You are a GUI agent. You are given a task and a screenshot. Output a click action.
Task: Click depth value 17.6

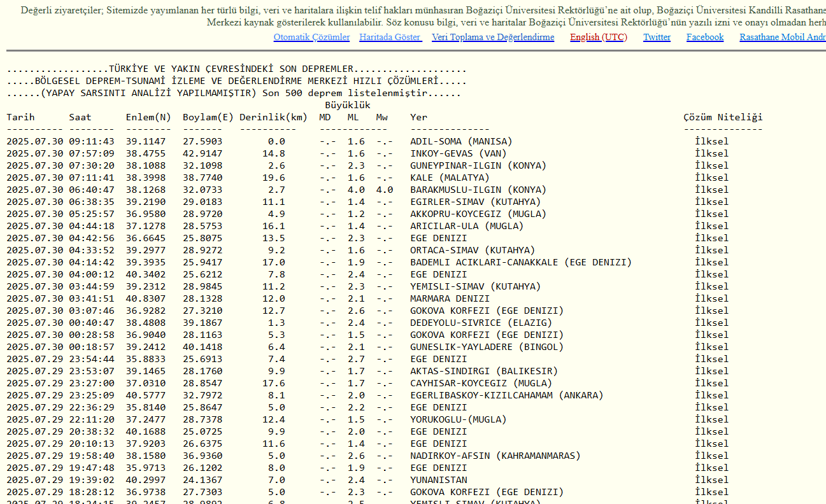click(274, 383)
